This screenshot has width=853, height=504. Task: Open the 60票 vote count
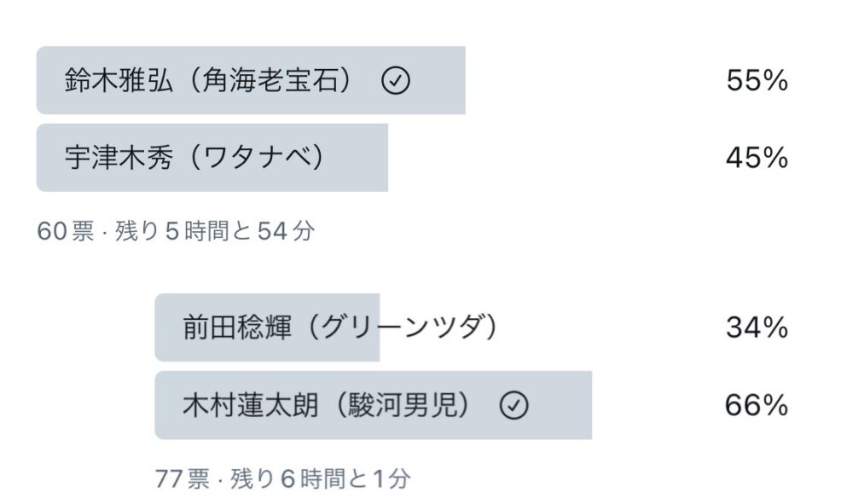(66, 232)
